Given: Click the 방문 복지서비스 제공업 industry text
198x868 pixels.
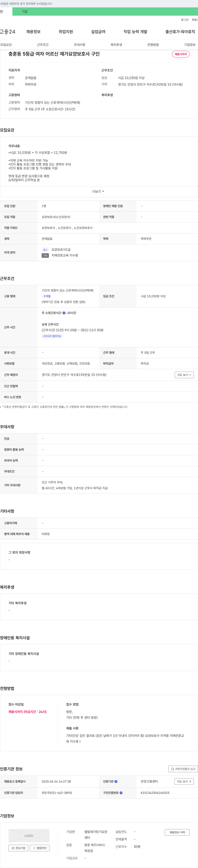Looking at the screenshot, I should 95,848.
